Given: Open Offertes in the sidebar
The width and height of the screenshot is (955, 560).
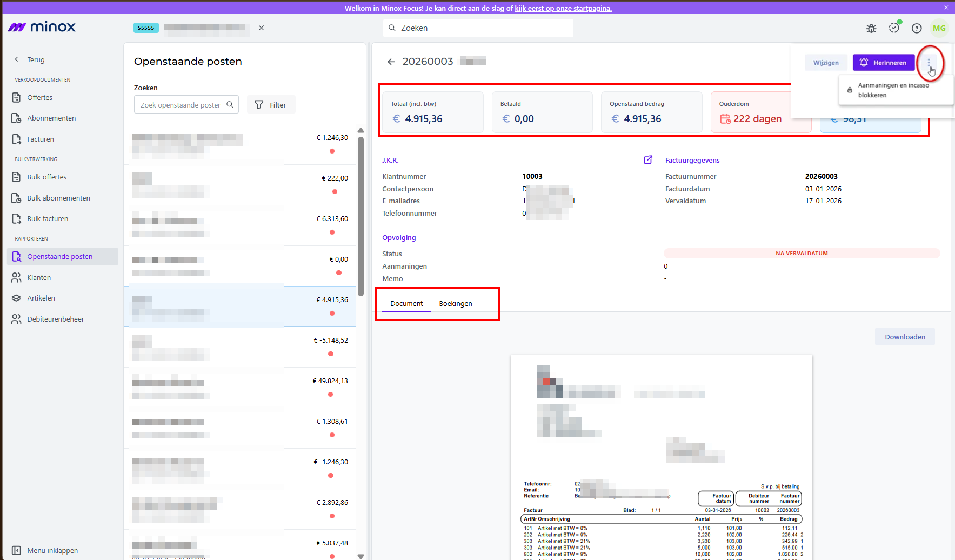Looking at the screenshot, I should click(x=40, y=98).
